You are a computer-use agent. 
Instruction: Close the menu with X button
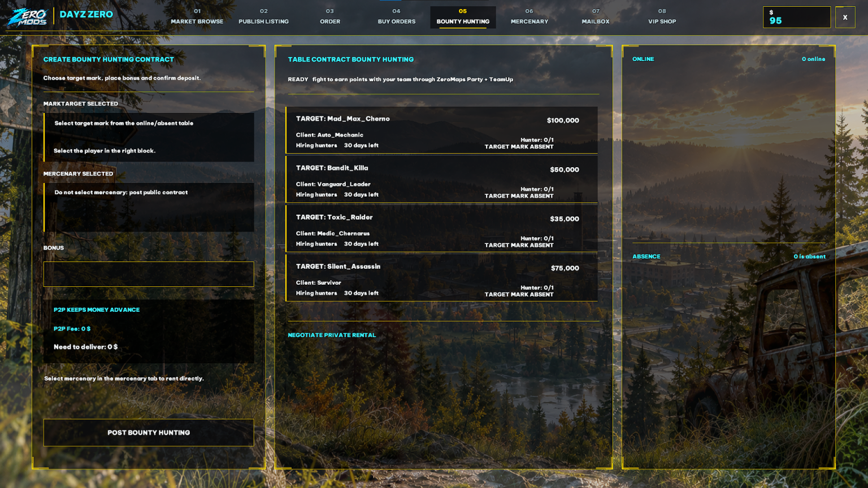[845, 18]
